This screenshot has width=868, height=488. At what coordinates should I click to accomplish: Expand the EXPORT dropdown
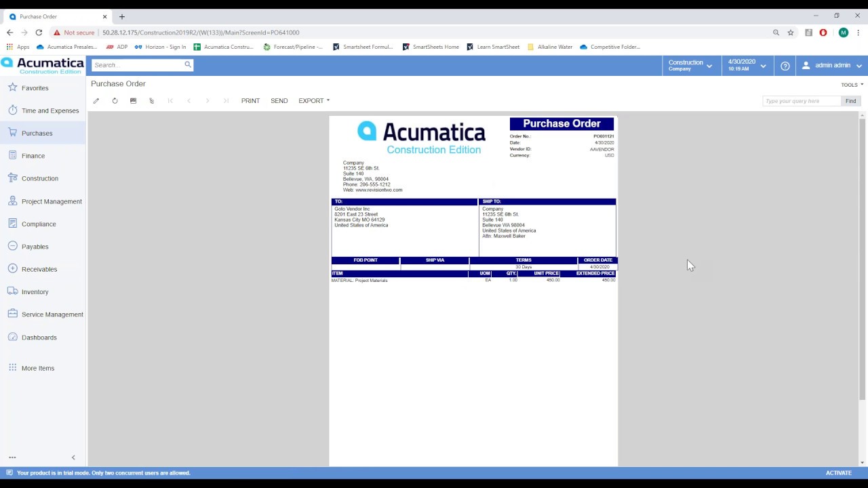pos(314,101)
